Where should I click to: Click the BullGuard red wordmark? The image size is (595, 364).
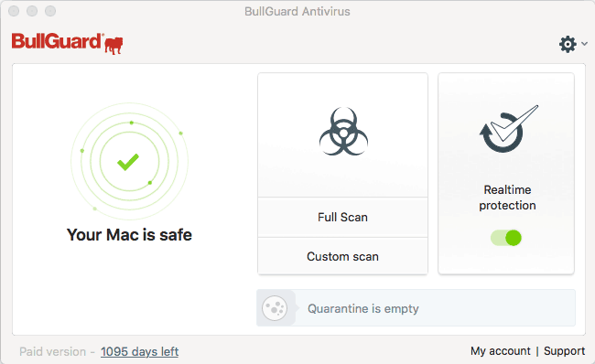[x=57, y=41]
